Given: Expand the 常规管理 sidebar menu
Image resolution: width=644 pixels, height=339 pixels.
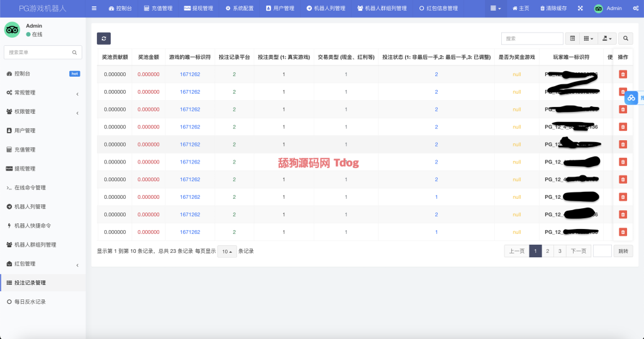Looking at the screenshot, I should [42, 93].
